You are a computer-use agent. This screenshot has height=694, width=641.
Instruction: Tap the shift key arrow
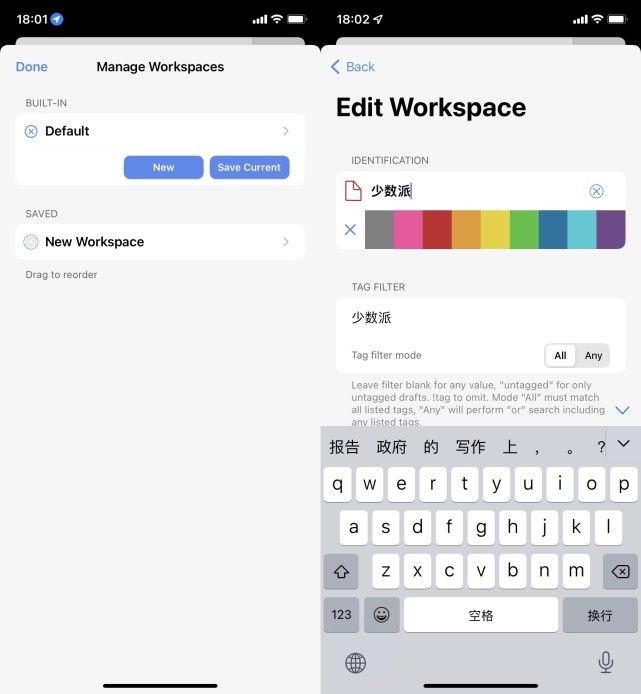tap(341, 571)
